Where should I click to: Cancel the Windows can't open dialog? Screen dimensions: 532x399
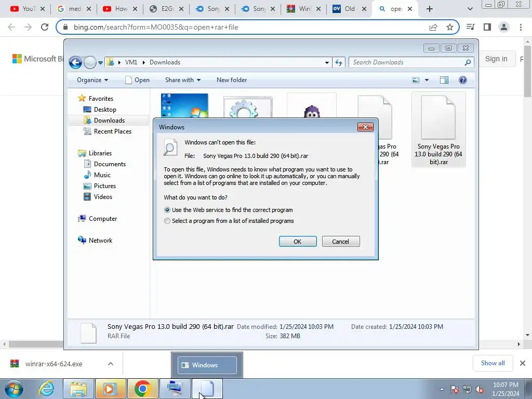click(341, 242)
